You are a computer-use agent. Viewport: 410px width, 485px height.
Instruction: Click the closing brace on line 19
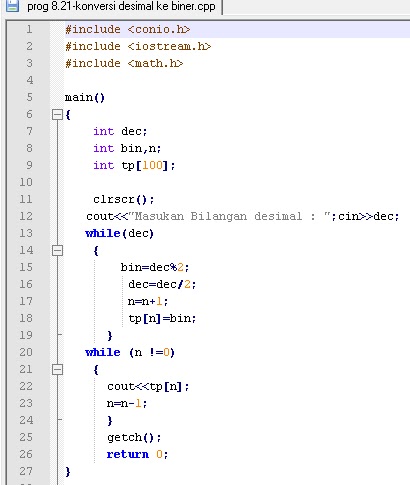tap(110, 335)
